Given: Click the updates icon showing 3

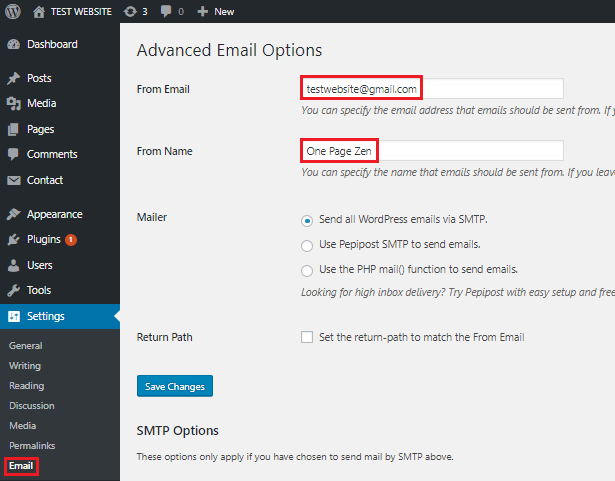Looking at the screenshot, I should tap(130, 12).
